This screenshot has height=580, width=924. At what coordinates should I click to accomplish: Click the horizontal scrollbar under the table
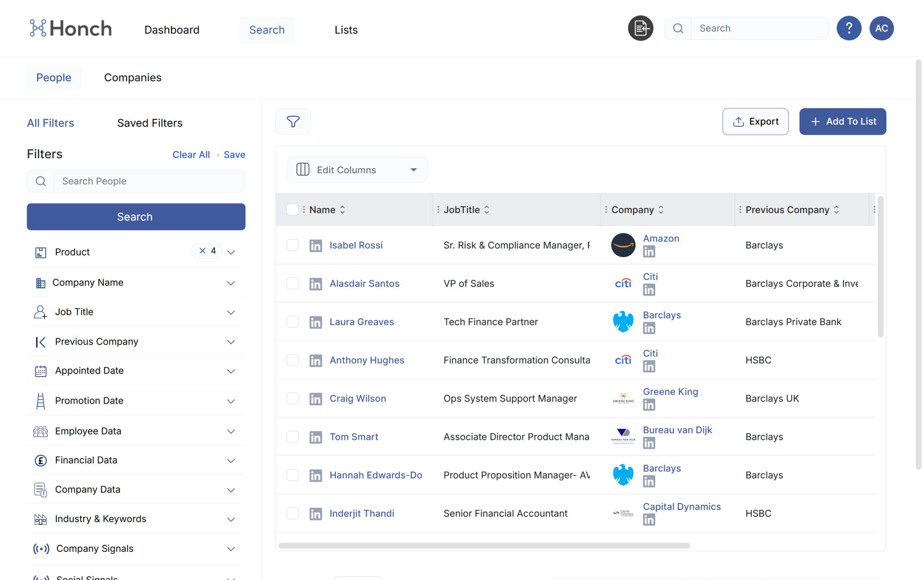pos(484,545)
